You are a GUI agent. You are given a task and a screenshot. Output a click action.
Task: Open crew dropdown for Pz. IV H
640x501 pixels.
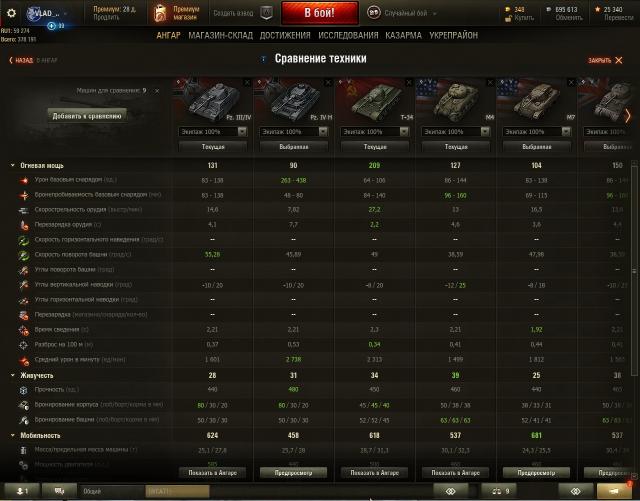click(293, 131)
